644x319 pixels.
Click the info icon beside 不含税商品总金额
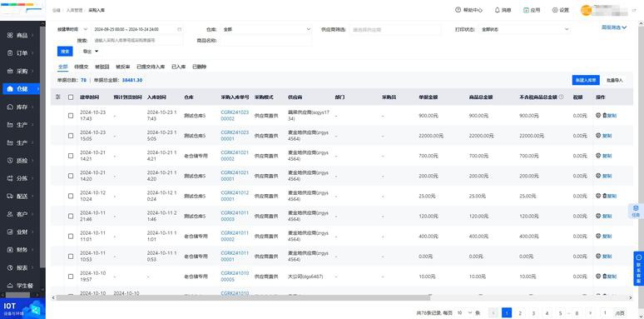(561, 97)
